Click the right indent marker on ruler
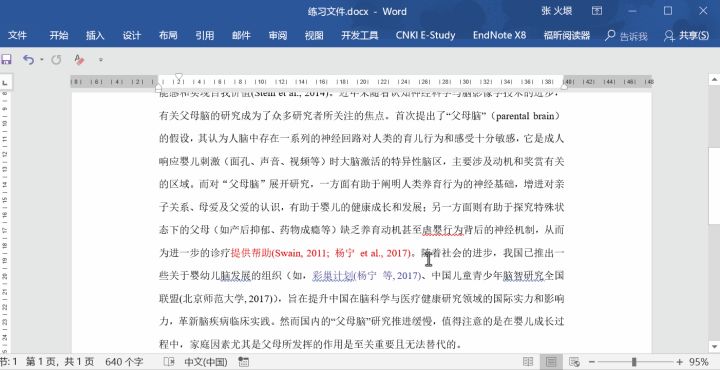Viewport: 720px width, 370px height. coord(564,86)
